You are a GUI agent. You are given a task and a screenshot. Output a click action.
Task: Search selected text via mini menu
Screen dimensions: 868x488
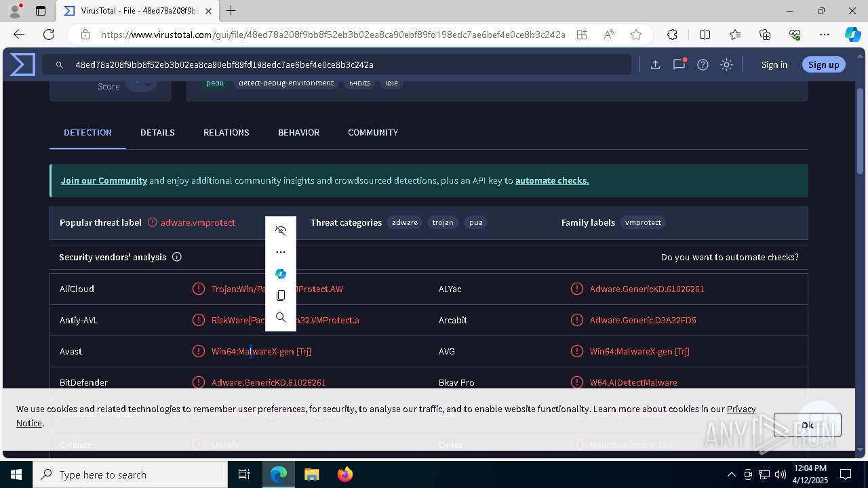point(281,317)
